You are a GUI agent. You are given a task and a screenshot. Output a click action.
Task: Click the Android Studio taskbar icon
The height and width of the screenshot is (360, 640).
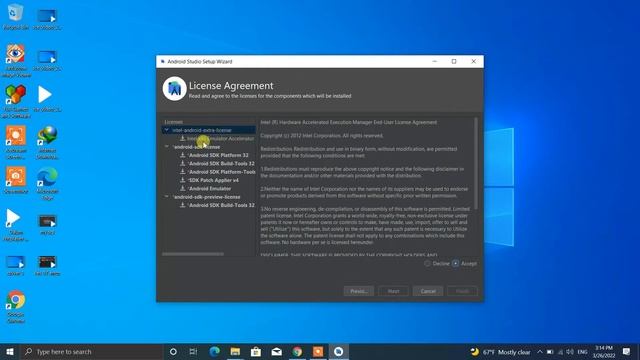pyautogui.click(x=339, y=351)
